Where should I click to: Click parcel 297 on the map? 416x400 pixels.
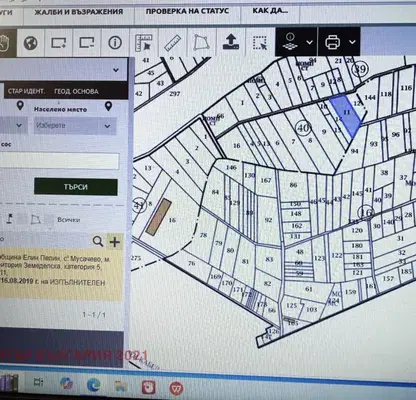coord(175,94)
